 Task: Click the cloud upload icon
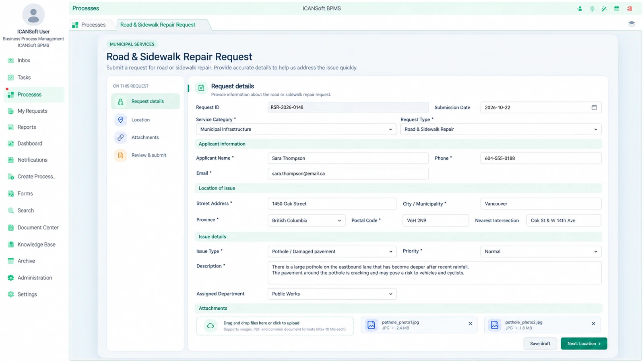coord(210,326)
